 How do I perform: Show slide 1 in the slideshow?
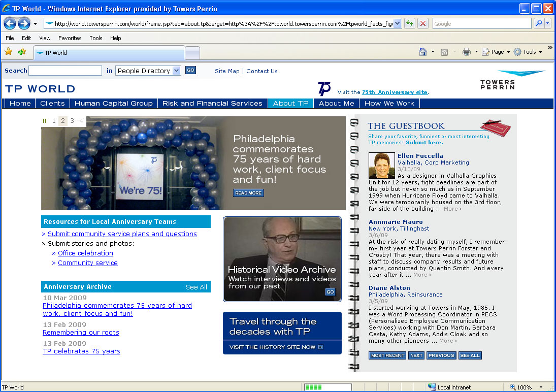click(x=53, y=121)
